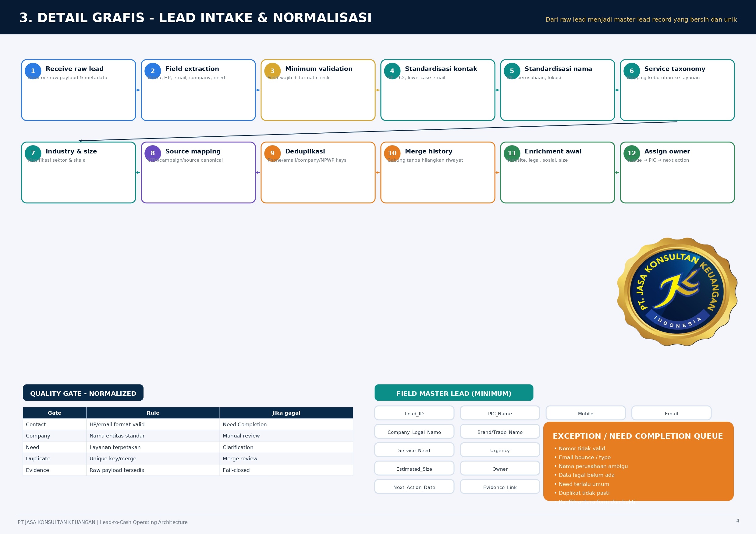
Task: Click the 'Jika gagal' column header
Action: pyautogui.click(x=286, y=413)
